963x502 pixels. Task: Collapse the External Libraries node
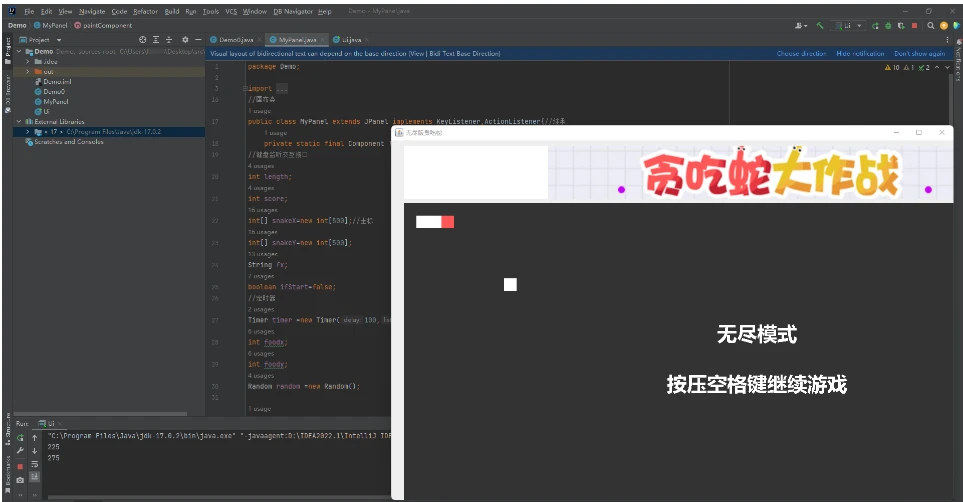pyautogui.click(x=19, y=122)
